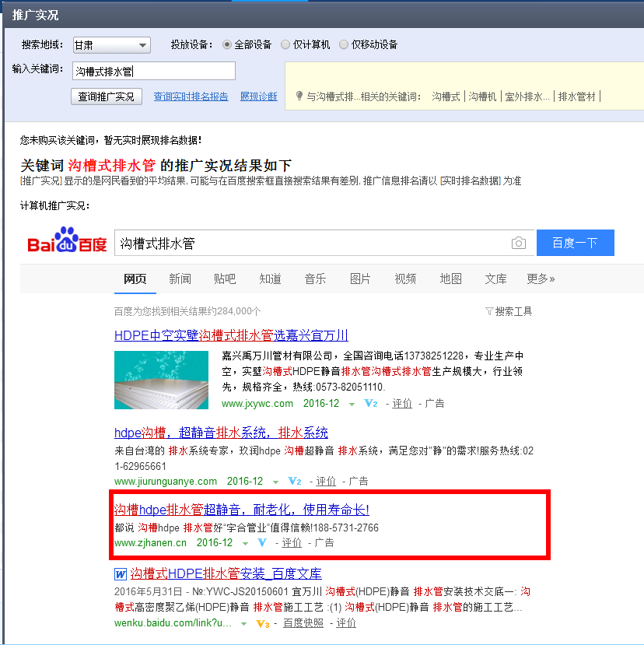Open result 沟槽式HDPE排水管安装_百度文库
This screenshot has width=644, height=645.
click(x=226, y=574)
